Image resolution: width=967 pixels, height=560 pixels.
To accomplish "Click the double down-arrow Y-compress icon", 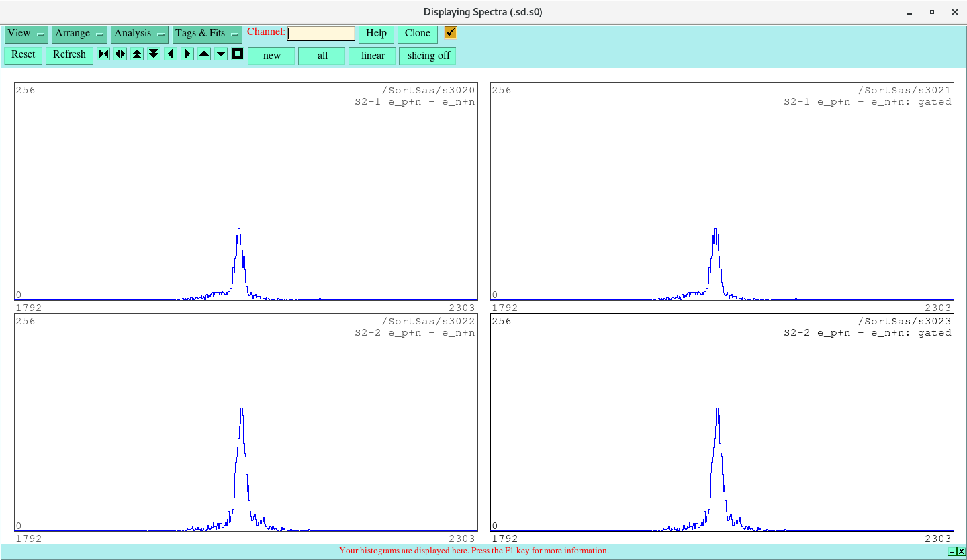I will coord(153,54).
